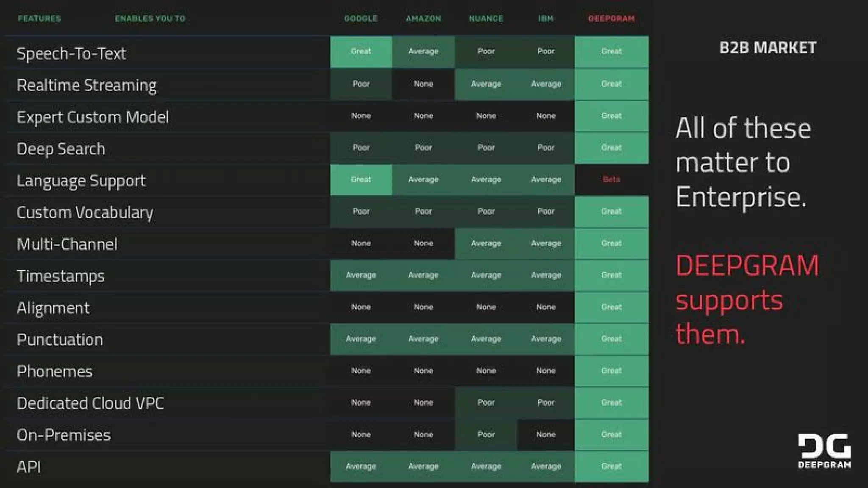Click the B2B MARKET heading

[x=768, y=48]
